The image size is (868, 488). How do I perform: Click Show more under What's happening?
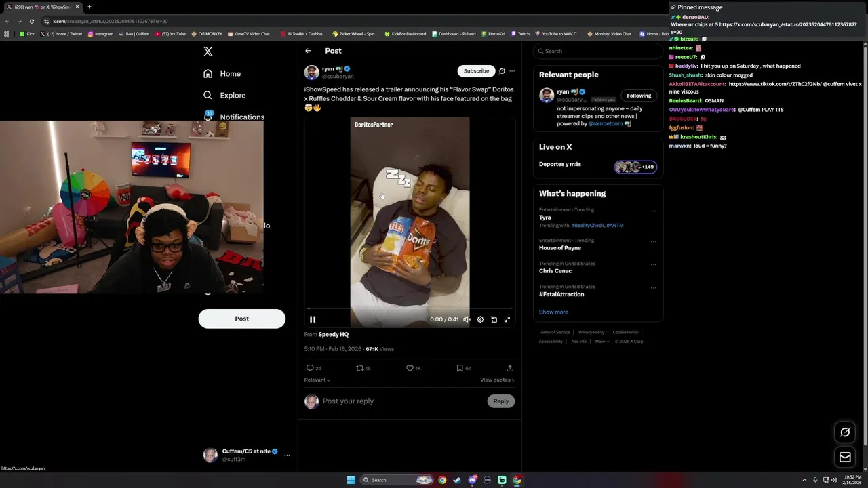point(553,312)
